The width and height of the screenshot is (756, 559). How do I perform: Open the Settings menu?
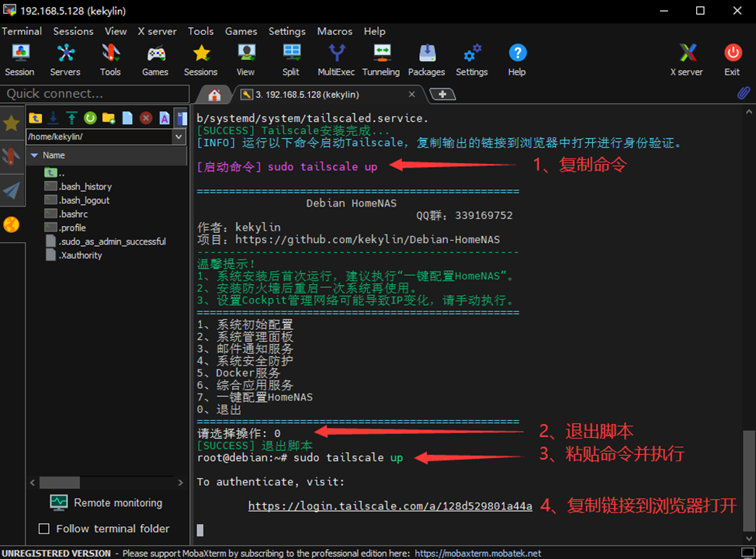[287, 31]
